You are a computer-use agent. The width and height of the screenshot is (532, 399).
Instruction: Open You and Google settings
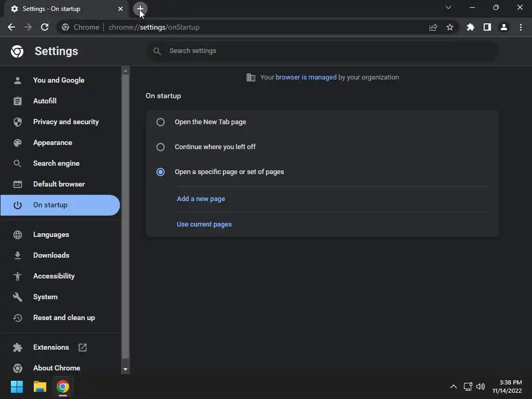point(60,81)
